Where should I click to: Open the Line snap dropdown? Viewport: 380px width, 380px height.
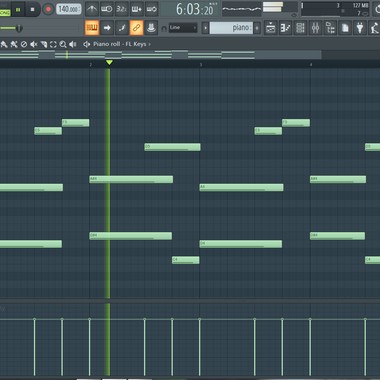(x=183, y=28)
